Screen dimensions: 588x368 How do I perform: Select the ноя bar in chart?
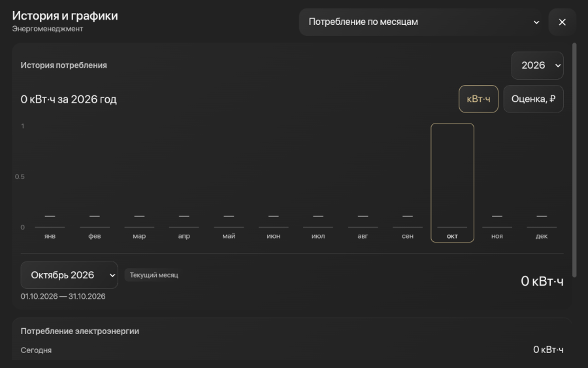click(x=497, y=182)
